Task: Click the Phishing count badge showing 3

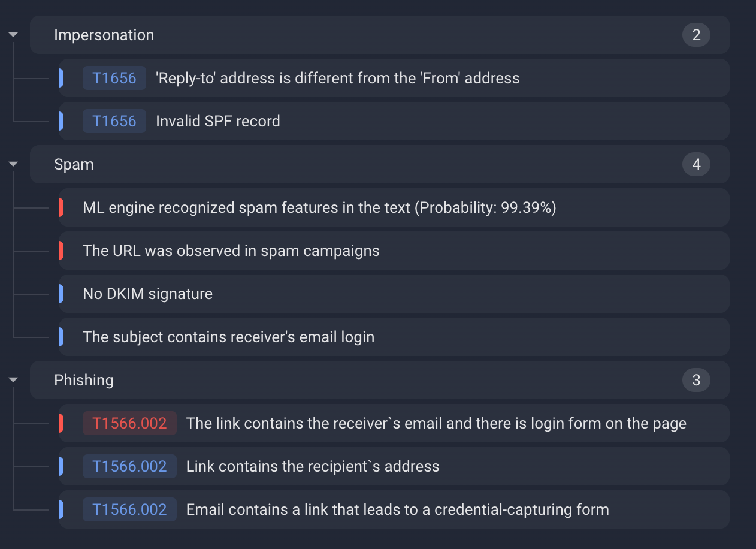Action: pos(696,380)
